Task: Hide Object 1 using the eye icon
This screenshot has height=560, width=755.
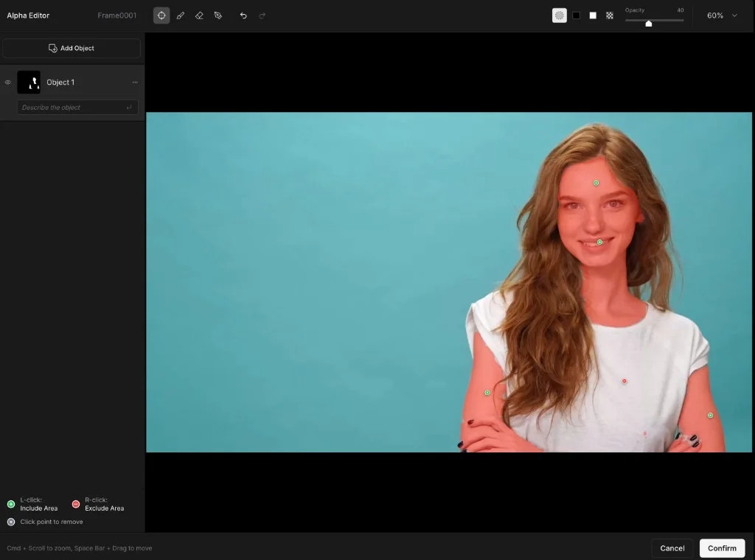Action: pos(8,83)
